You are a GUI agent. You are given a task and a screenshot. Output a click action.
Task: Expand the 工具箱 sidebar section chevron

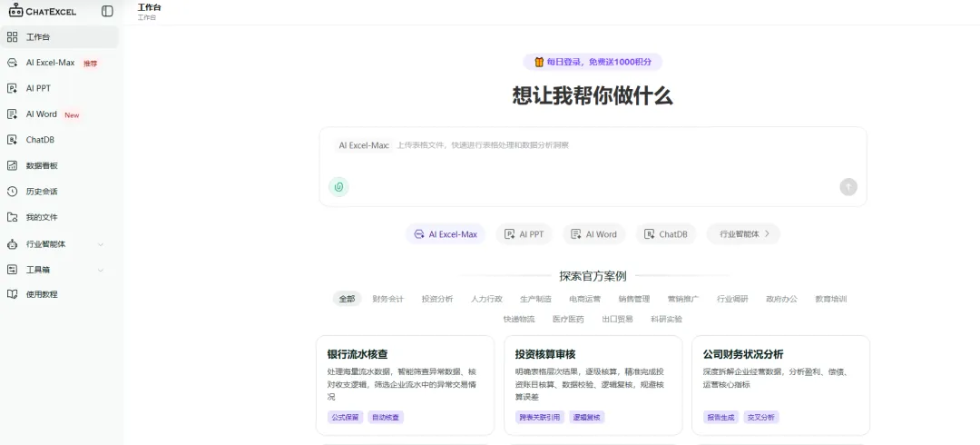[101, 271]
